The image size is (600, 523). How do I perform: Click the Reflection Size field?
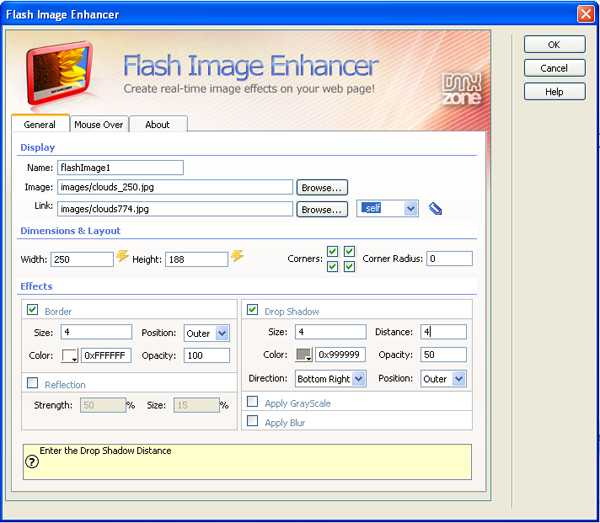click(197, 405)
